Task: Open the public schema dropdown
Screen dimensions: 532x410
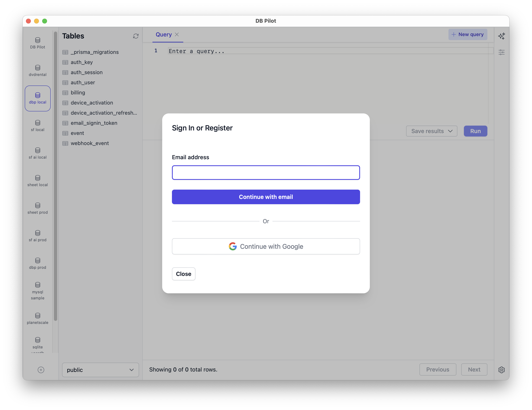Action: point(100,369)
